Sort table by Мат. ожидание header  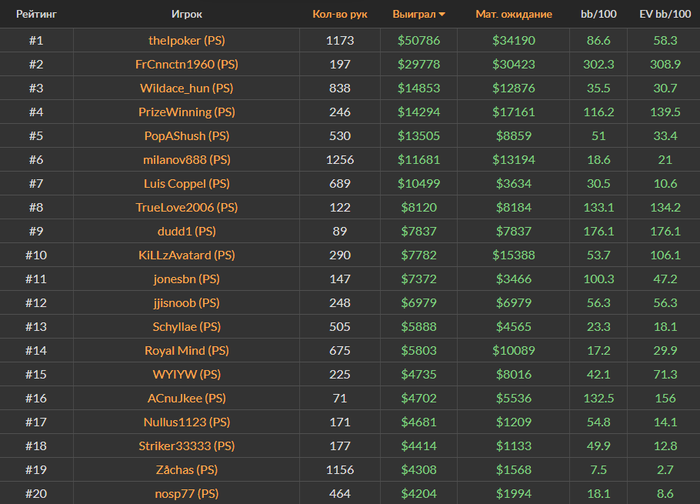click(513, 14)
